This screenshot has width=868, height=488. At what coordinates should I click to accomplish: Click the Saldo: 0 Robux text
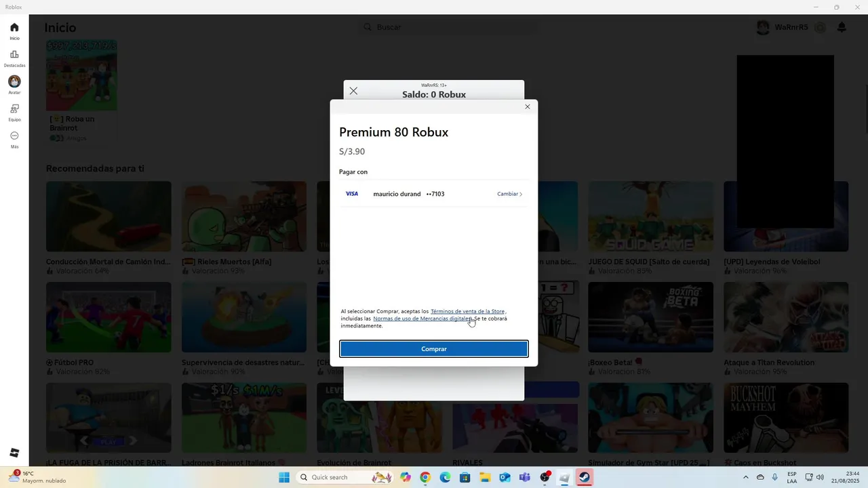tap(434, 94)
